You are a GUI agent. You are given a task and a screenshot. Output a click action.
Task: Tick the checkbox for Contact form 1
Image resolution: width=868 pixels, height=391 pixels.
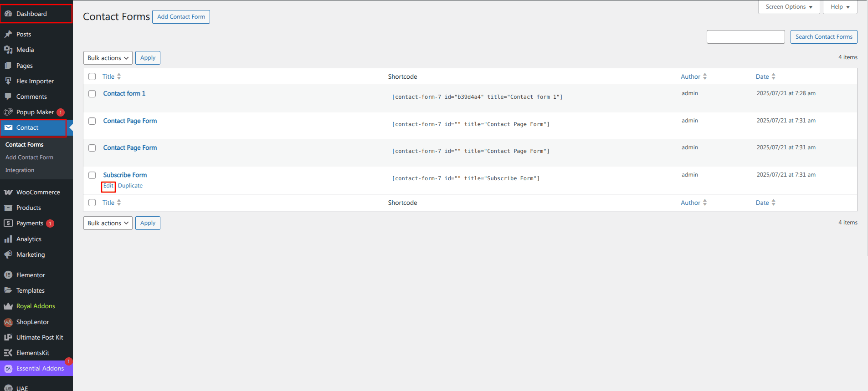point(92,94)
